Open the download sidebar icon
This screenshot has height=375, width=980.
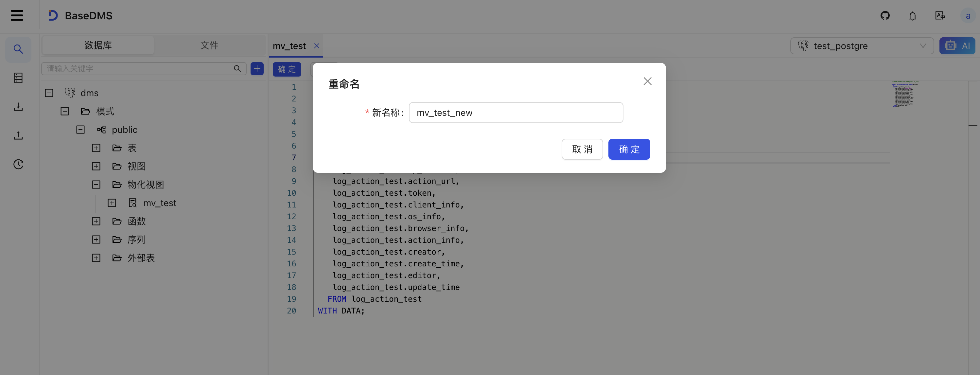18,107
